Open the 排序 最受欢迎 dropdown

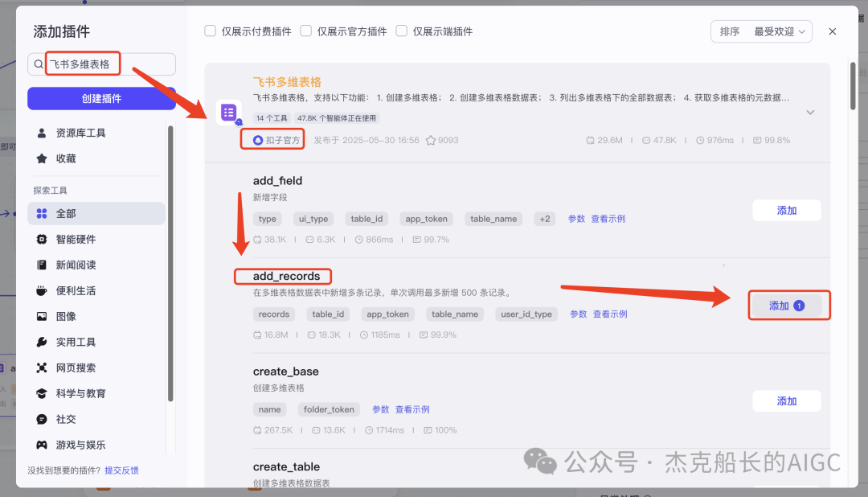coord(761,31)
